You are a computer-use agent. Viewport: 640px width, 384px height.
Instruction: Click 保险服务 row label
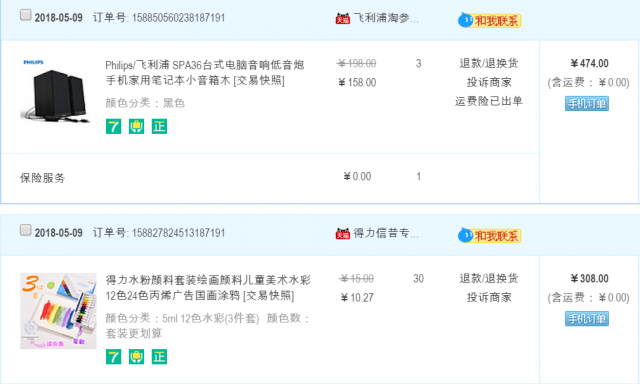coord(42,178)
